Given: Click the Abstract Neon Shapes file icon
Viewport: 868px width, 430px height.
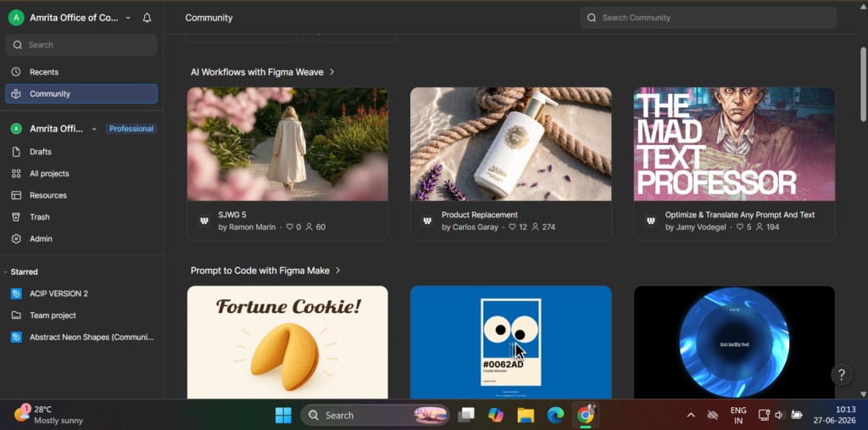Looking at the screenshot, I should pos(16,337).
